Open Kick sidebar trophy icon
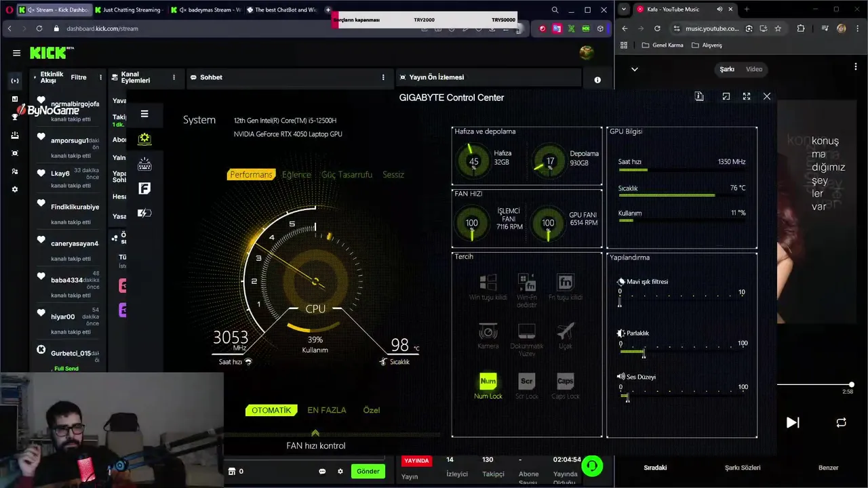The image size is (868, 488). (x=15, y=117)
